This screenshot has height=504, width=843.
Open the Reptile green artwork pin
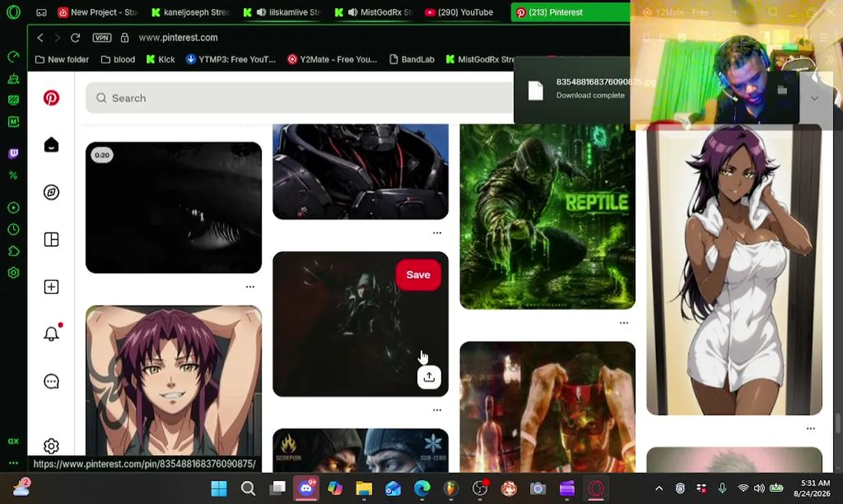[548, 216]
